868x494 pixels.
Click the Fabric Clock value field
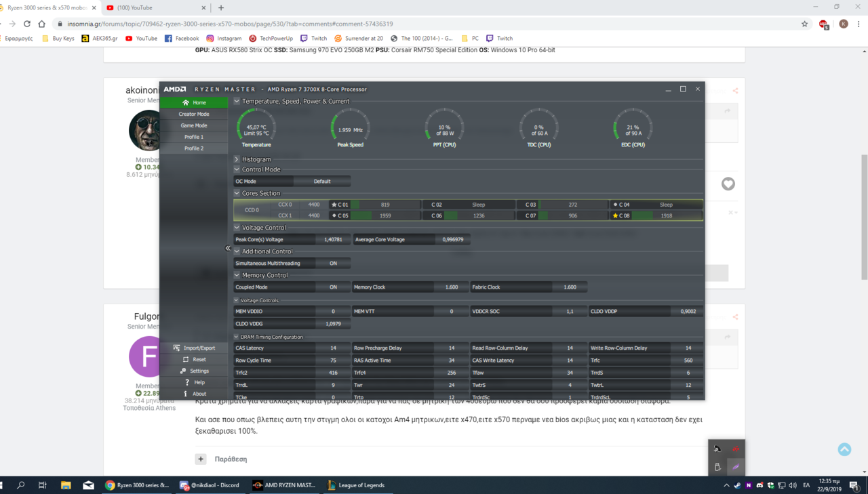[570, 287]
